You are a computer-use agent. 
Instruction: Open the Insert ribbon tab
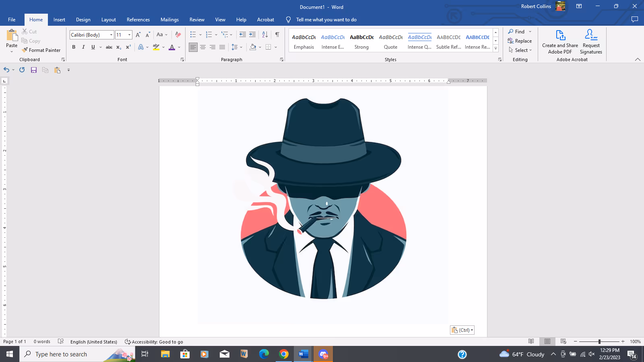59,20
